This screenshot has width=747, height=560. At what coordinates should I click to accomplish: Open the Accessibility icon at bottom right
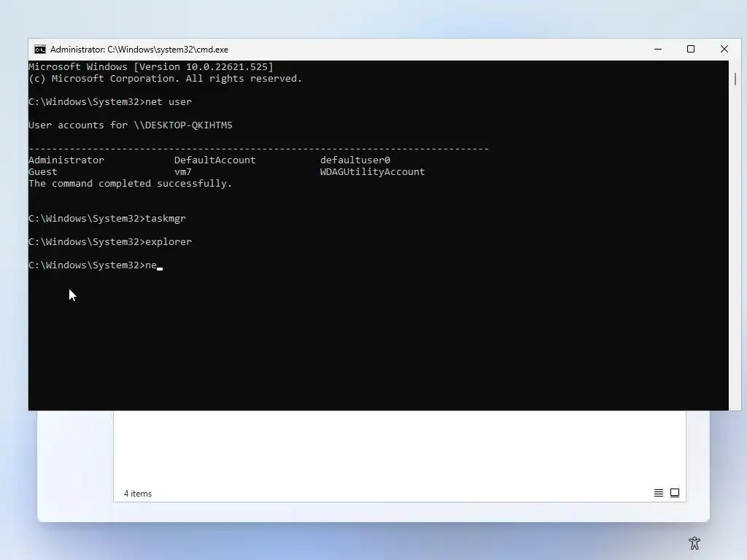(x=694, y=542)
